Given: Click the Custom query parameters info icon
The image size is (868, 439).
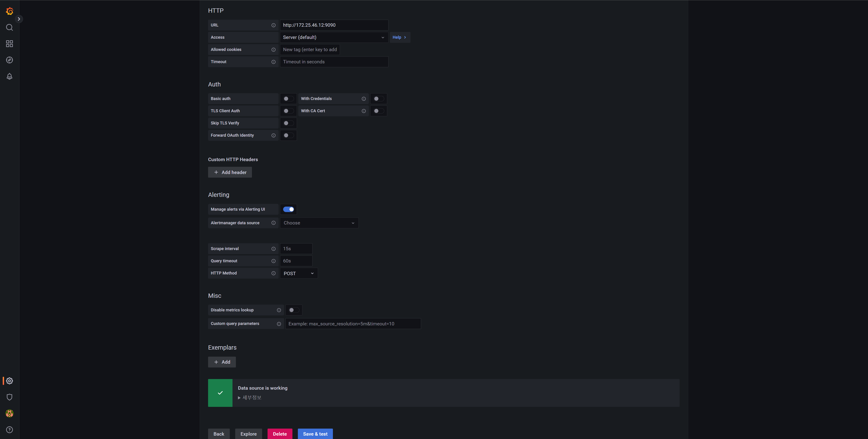Looking at the screenshot, I should coord(279,324).
